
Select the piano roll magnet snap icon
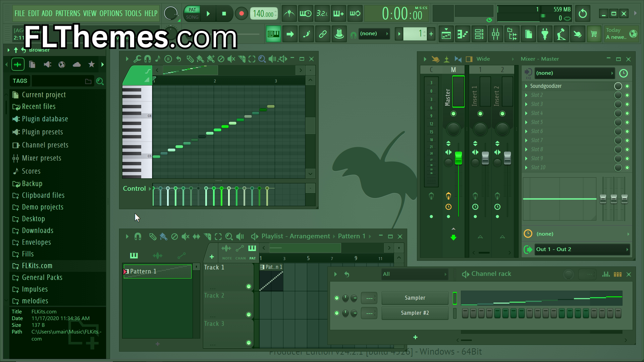[x=147, y=59]
